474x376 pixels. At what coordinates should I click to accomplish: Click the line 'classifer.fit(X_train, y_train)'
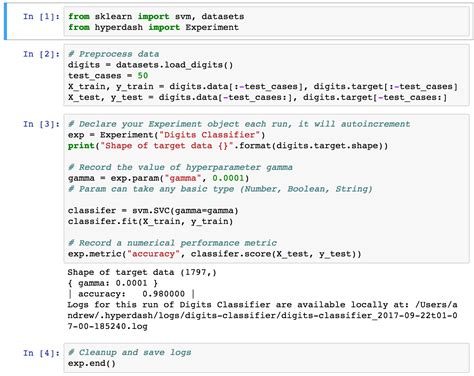tap(151, 221)
